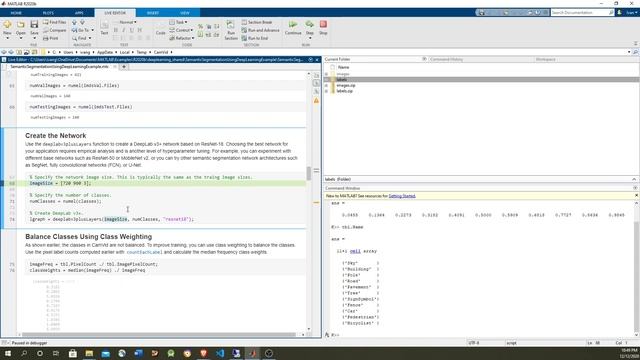Switch to the INSERT tab

click(153, 13)
